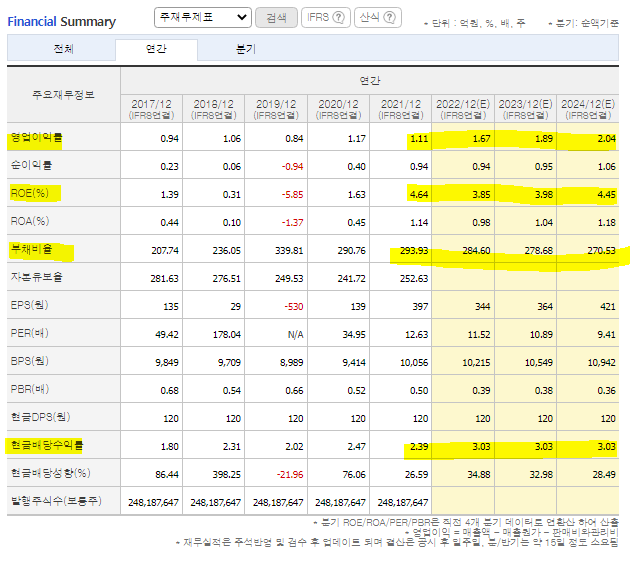Screen dimensions: 630x562
Task: Click the 단위 units note at top
Action: click(475, 23)
